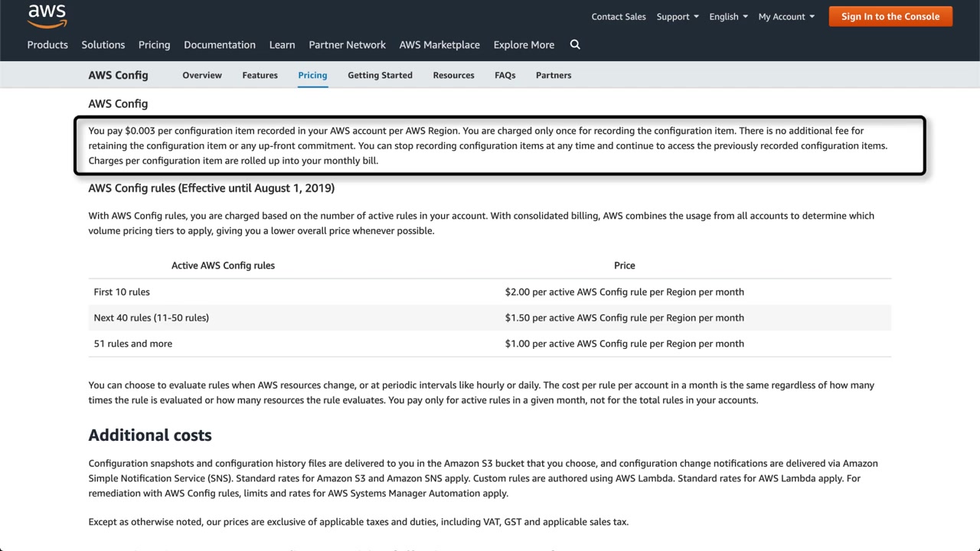Open the Documentation menu item
Image resolution: width=980 pixels, height=551 pixels.
pyautogui.click(x=220, y=44)
